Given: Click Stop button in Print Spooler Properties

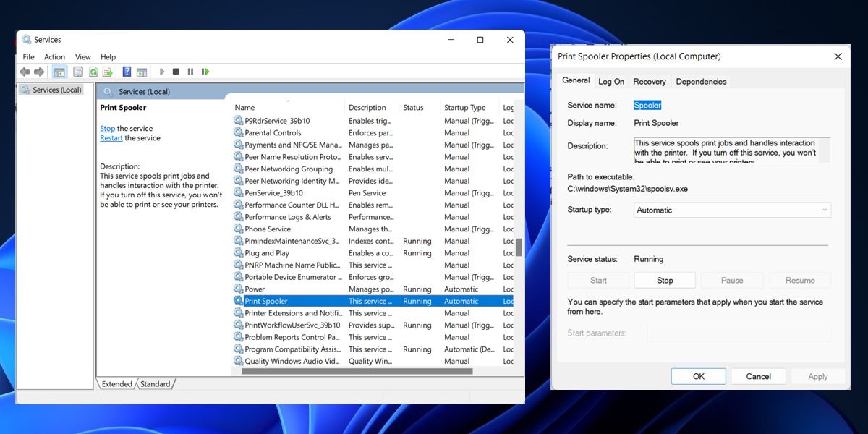Looking at the screenshot, I should pyautogui.click(x=665, y=281).
